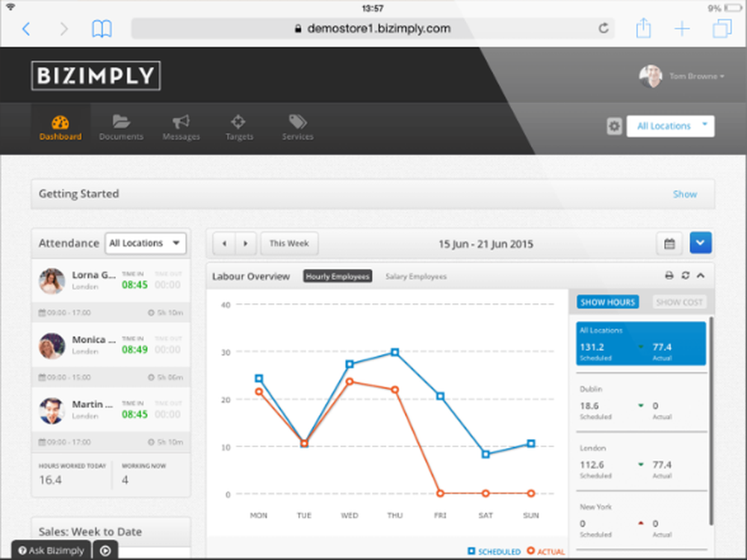
Task: Open the Ask Bizimply help widget
Action: (x=50, y=550)
